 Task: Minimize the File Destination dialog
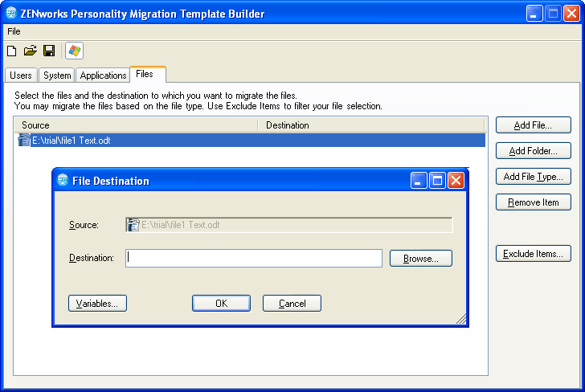point(419,181)
